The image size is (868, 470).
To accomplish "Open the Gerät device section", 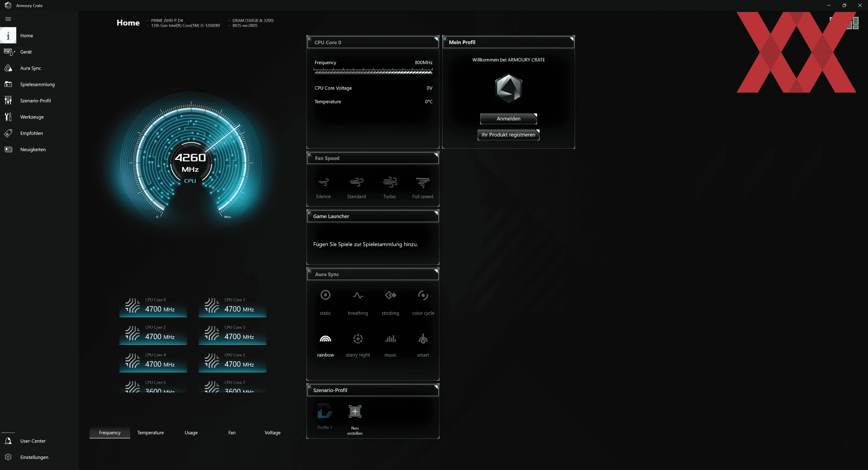I will tap(26, 52).
